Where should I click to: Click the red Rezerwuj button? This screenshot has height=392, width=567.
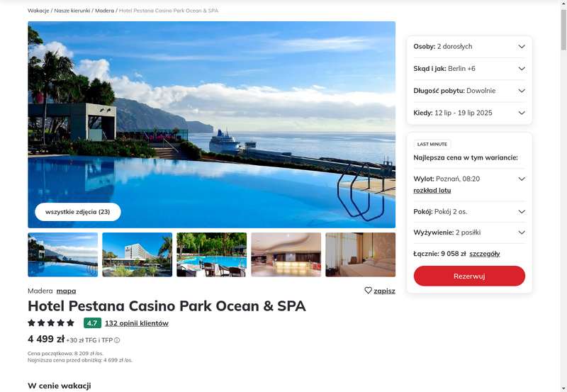pyautogui.click(x=469, y=276)
